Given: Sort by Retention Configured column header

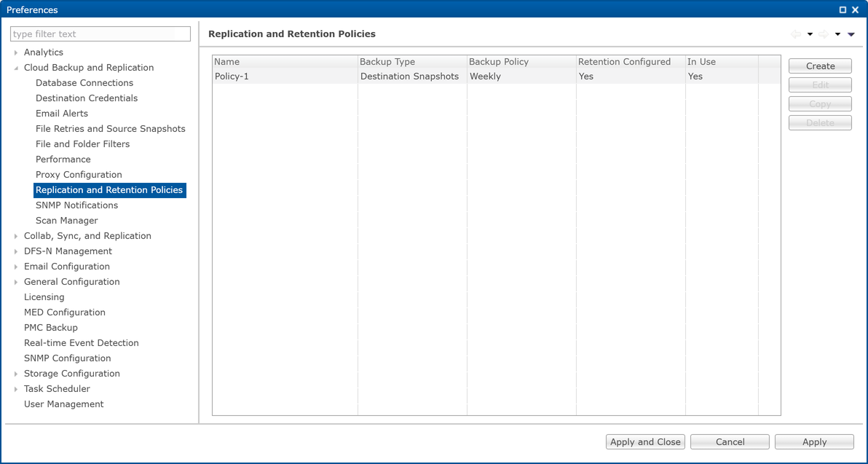Looking at the screenshot, I should point(631,62).
